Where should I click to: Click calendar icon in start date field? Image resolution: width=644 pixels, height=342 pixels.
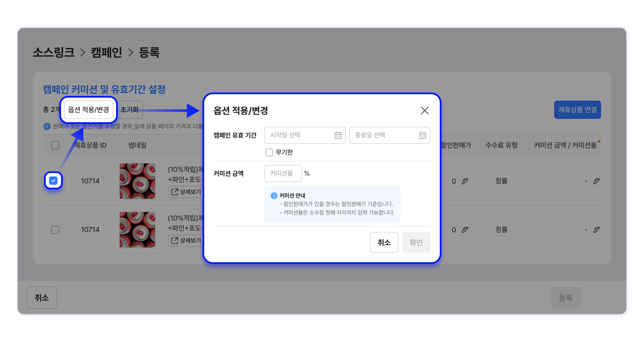click(x=338, y=135)
